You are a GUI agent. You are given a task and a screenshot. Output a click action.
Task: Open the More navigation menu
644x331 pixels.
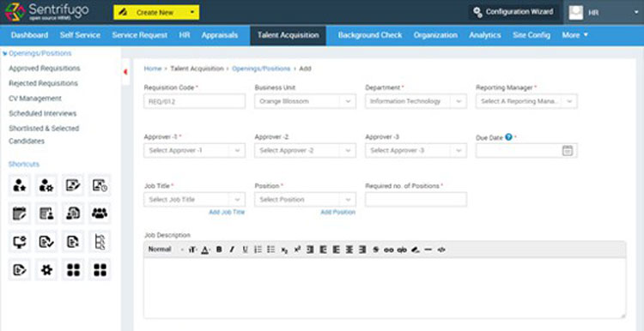coord(574,35)
